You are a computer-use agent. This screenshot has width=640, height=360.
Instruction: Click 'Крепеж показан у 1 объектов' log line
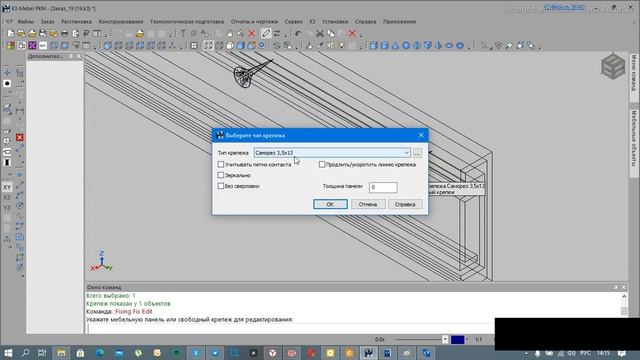[x=129, y=304]
